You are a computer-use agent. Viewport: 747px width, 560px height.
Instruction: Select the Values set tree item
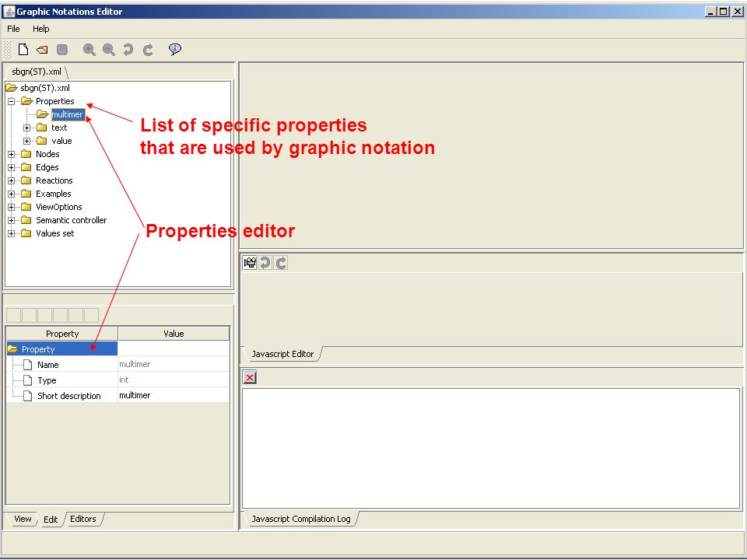click(x=54, y=233)
